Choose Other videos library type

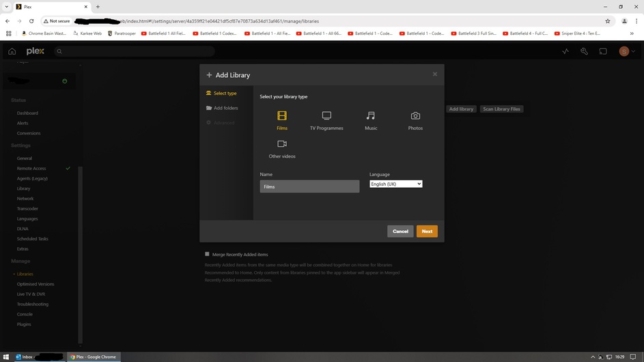pos(282,149)
